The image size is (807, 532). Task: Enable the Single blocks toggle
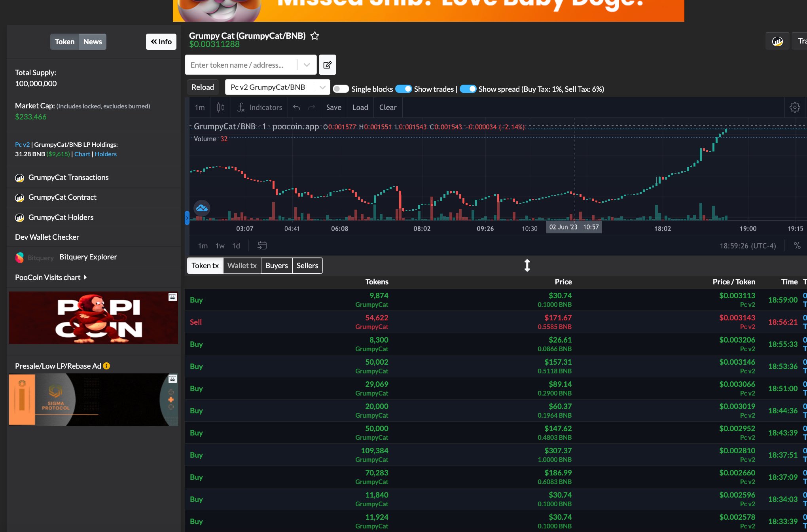(341, 89)
